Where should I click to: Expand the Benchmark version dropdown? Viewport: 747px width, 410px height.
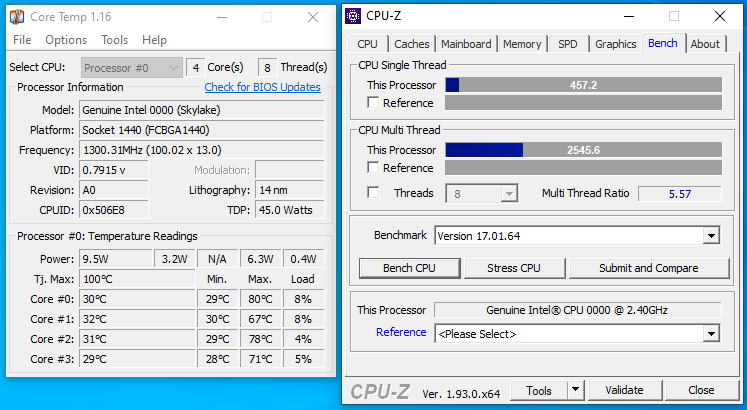711,236
